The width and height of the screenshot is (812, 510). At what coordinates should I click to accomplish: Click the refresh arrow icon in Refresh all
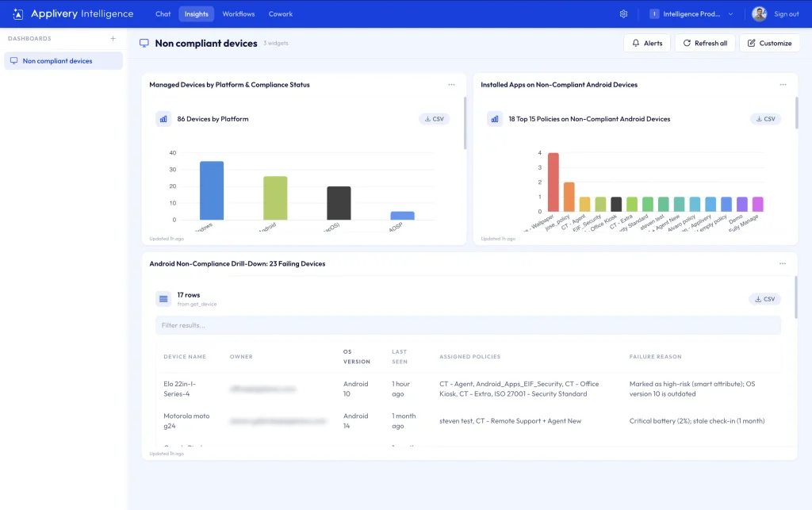tap(687, 43)
